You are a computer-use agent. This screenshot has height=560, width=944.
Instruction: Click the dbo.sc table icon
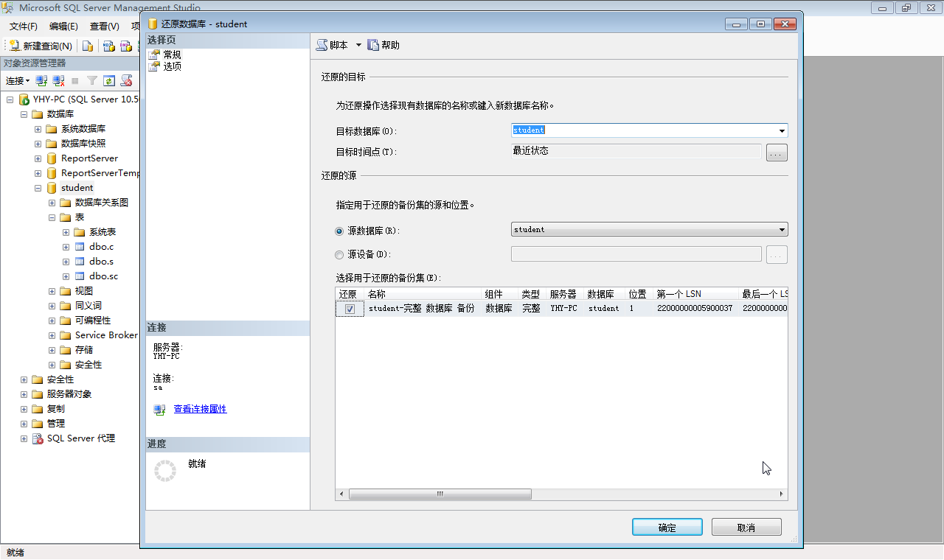point(80,276)
